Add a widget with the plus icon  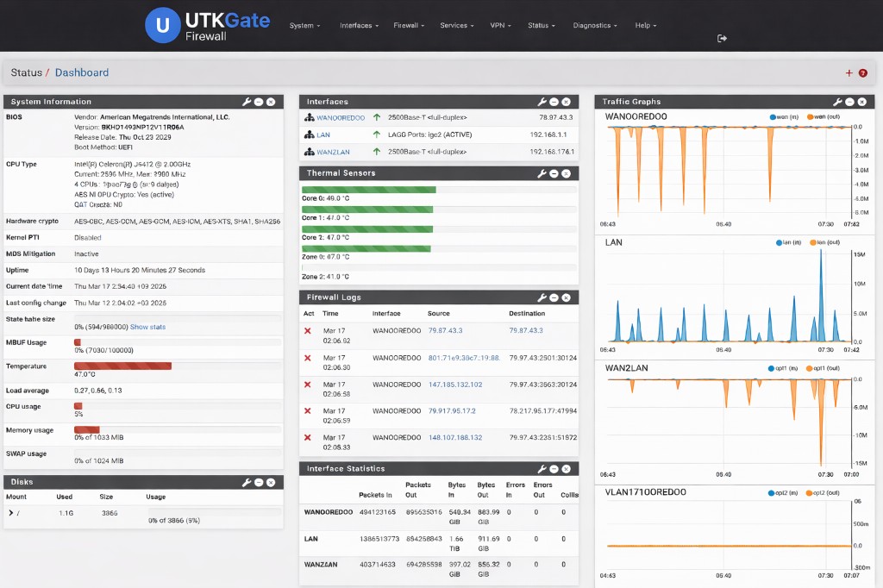click(849, 73)
